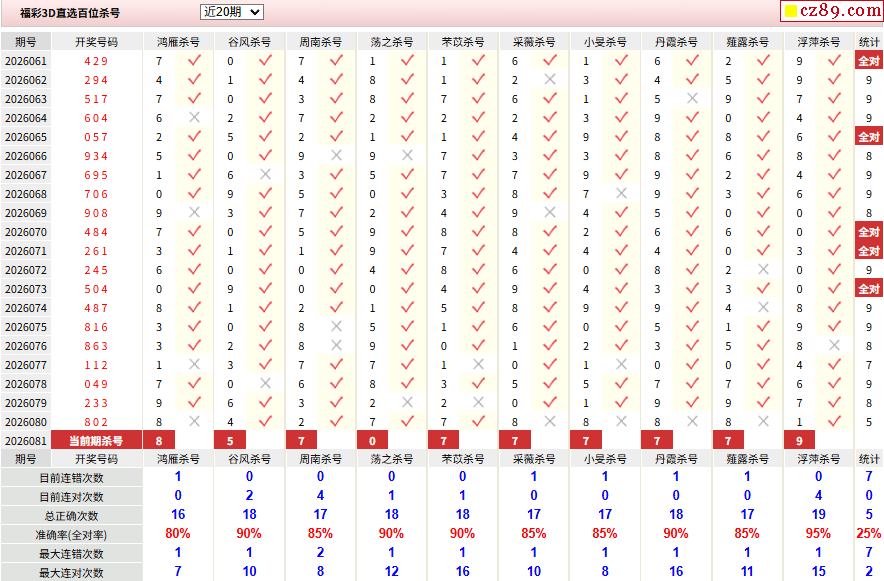Click gray X in 丹霞杀号 row 2026063
884x581 pixels.
click(x=692, y=99)
